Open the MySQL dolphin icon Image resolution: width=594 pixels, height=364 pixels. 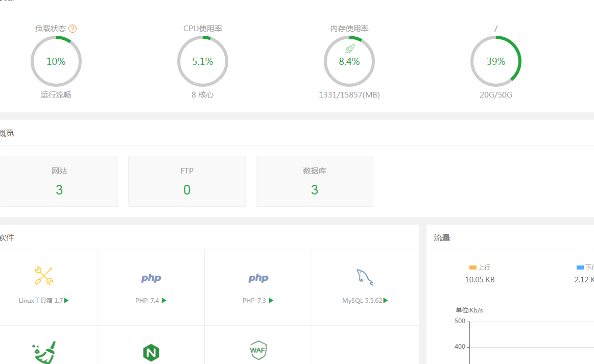tap(365, 277)
